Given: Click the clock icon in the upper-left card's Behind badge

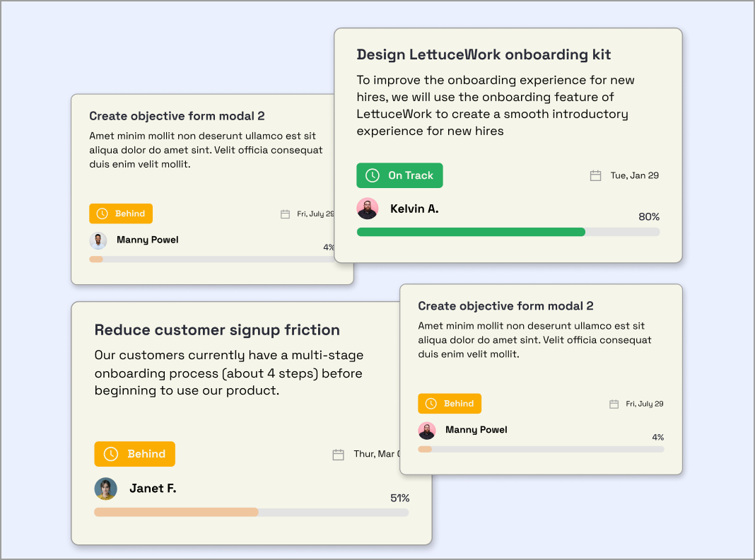Looking at the screenshot, I should pyautogui.click(x=102, y=214).
